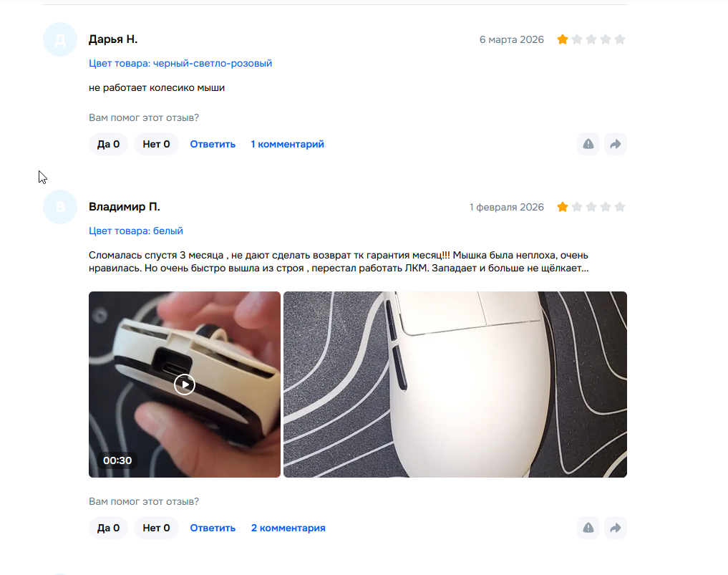This screenshot has height=575, width=728.
Task: Share Владимир П.'s review via arrow icon
Action: click(x=615, y=528)
